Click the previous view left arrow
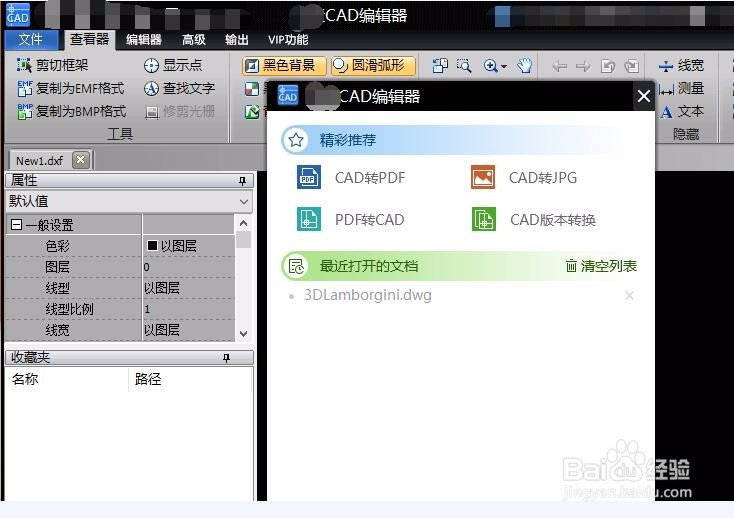The height and width of the screenshot is (518, 734). click(x=559, y=66)
